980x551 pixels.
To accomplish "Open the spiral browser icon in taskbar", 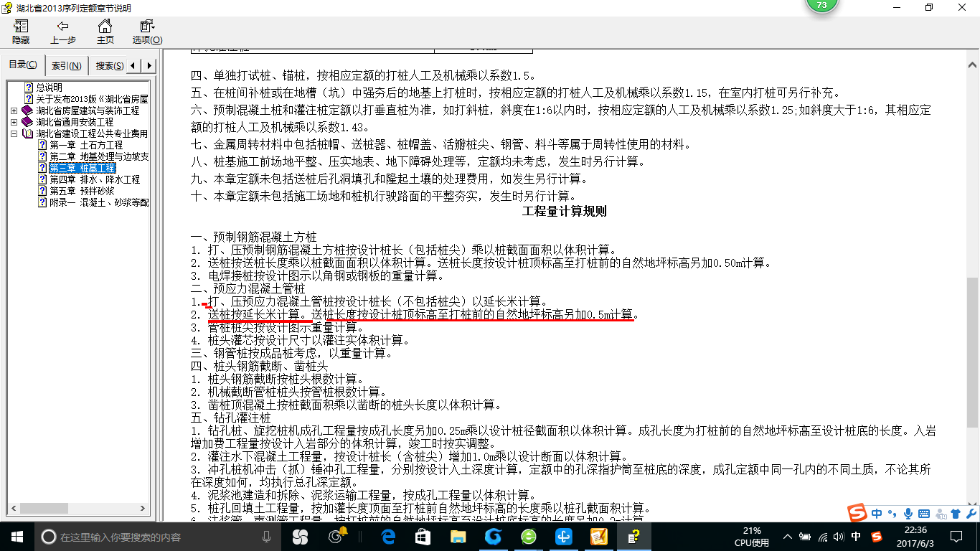I will tap(336, 537).
